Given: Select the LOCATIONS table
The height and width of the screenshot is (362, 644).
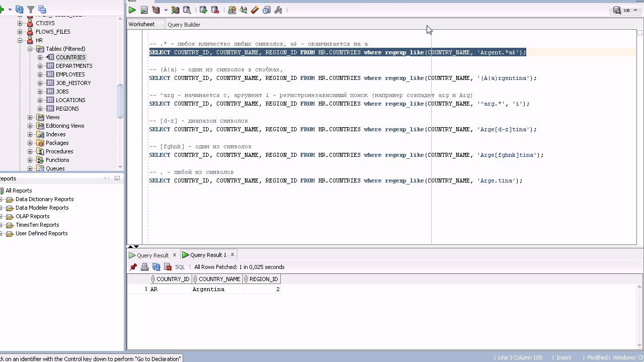Looking at the screenshot, I should 70,100.
